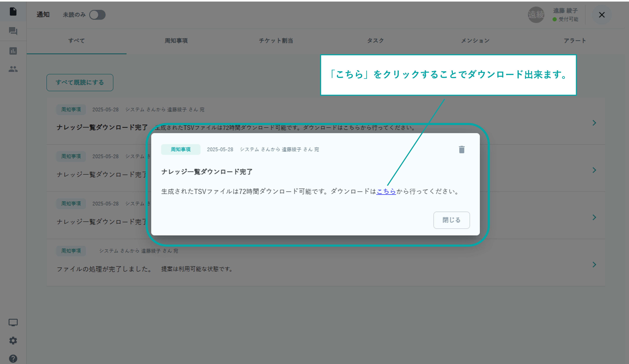629x364 pixels.
Task: Open the users group sidebar icon
Action: pos(13,69)
